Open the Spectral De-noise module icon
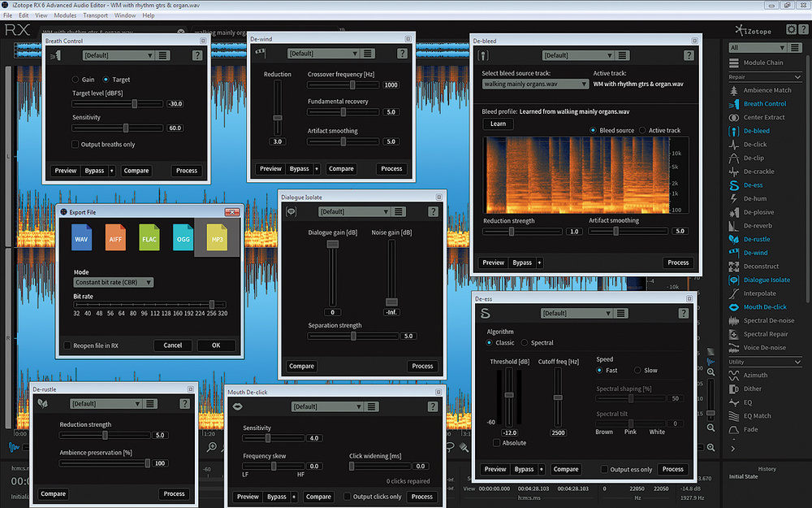This screenshot has width=812, height=508. pyautogui.click(x=734, y=320)
